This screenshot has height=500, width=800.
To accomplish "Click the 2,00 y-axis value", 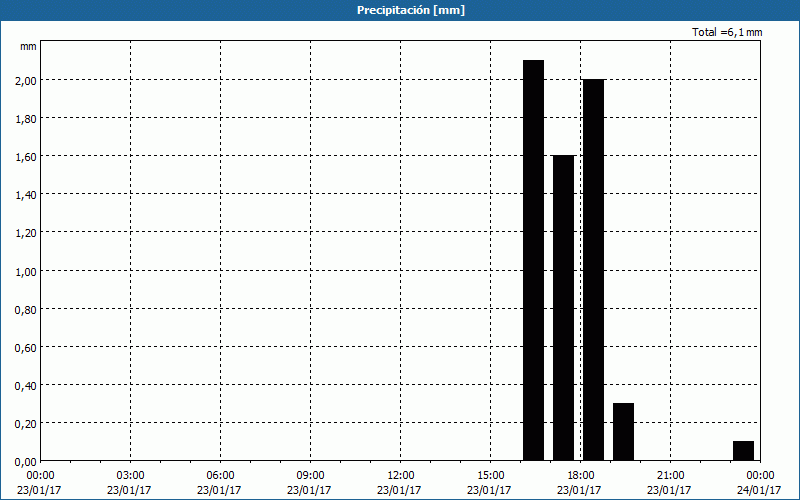I will pyautogui.click(x=26, y=81).
